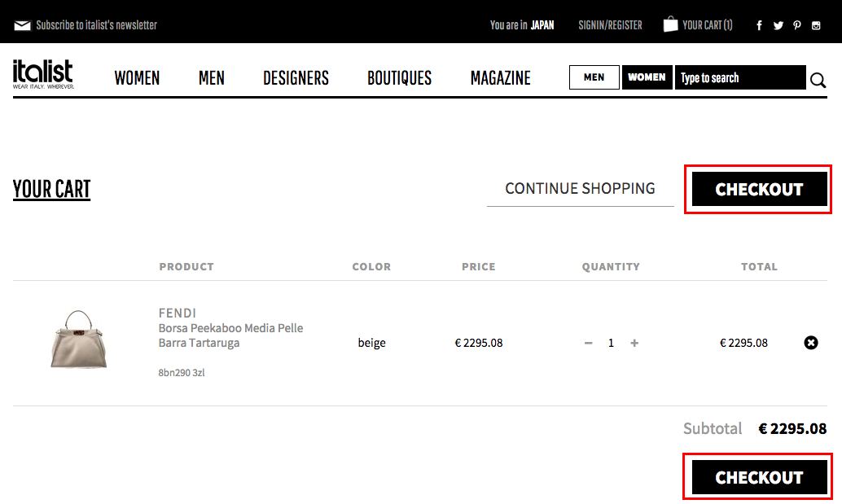This screenshot has height=504, width=842.
Task: Remove the Fendi bag from cart
Action: (x=811, y=343)
